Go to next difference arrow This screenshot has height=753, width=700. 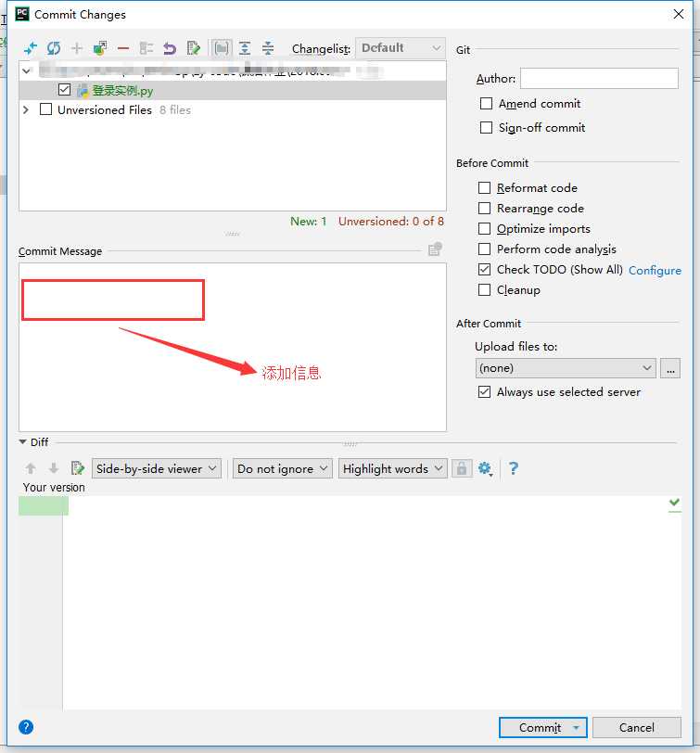tap(54, 468)
